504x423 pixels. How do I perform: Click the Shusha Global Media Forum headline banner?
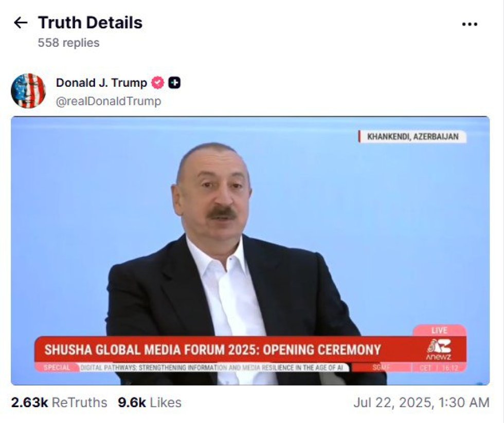pyautogui.click(x=212, y=350)
